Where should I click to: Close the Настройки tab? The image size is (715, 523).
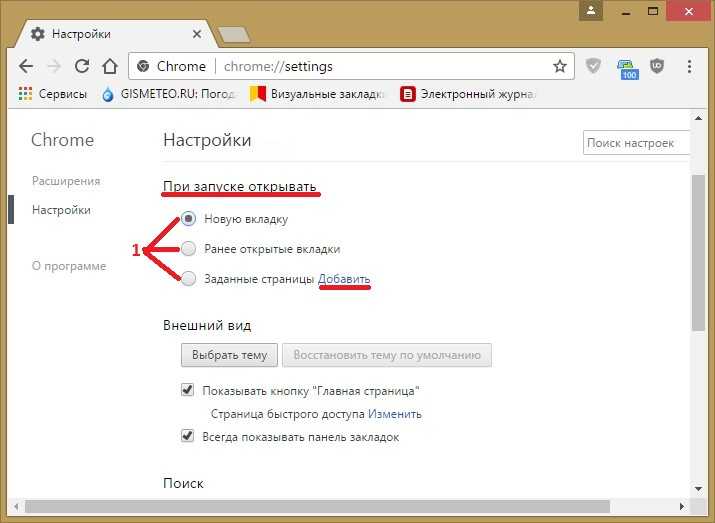tap(197, 34)
